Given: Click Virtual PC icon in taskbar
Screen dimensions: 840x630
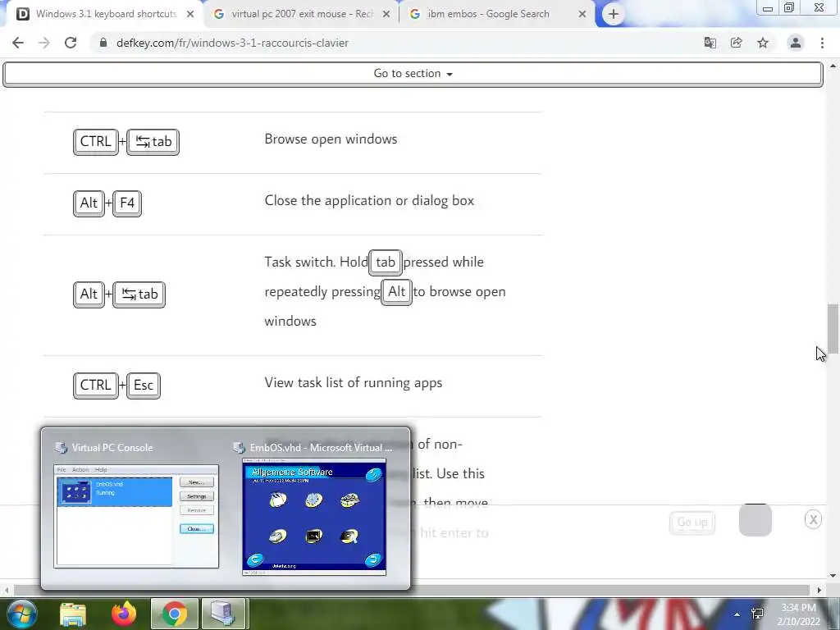Looking at the screenshot, I should 223,614.
